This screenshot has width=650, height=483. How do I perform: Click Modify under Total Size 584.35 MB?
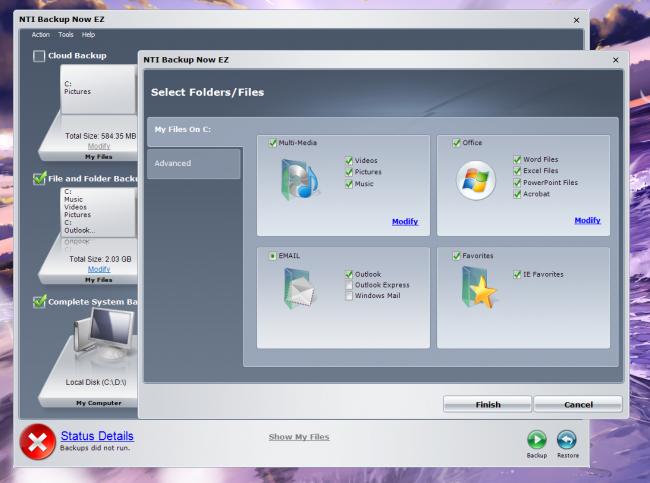tap(99, 146)
